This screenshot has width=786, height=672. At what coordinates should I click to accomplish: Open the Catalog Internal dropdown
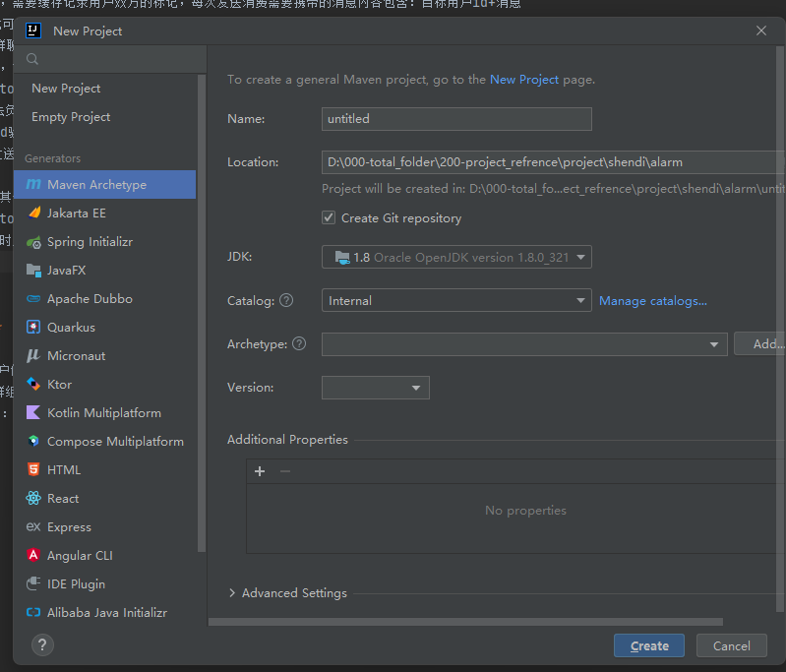coord(456,300)
